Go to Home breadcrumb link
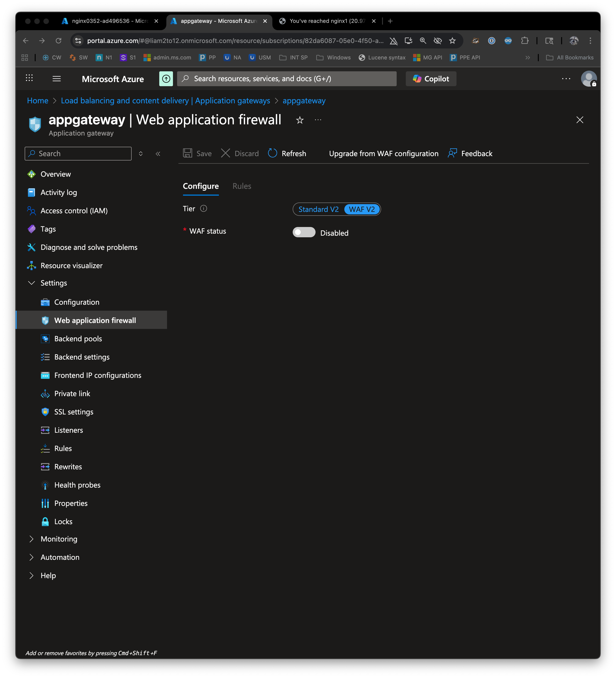616x678 pixels. (x=38, y=101)
